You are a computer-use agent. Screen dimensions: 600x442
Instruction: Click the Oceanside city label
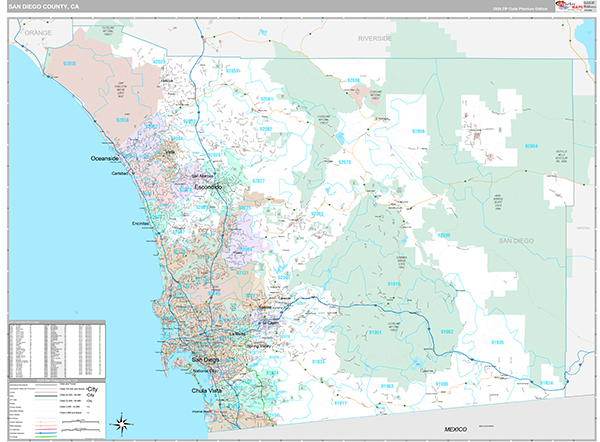click(106, 158)
